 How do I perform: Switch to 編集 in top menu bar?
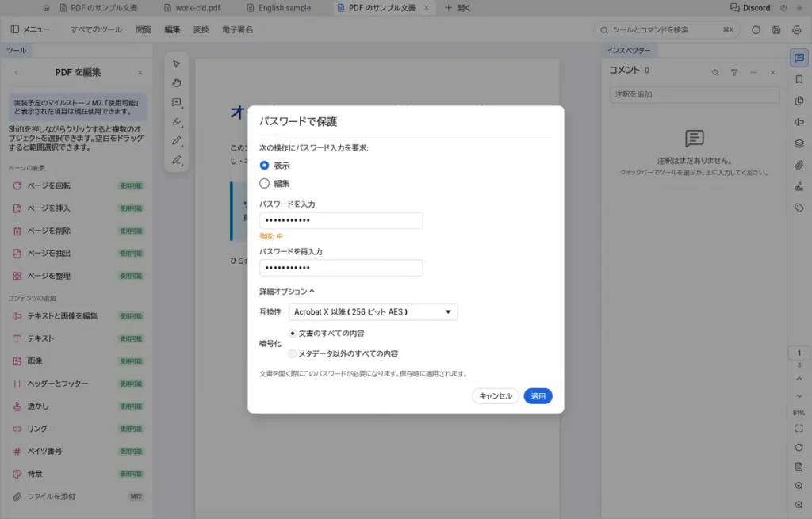coord(172,29)
